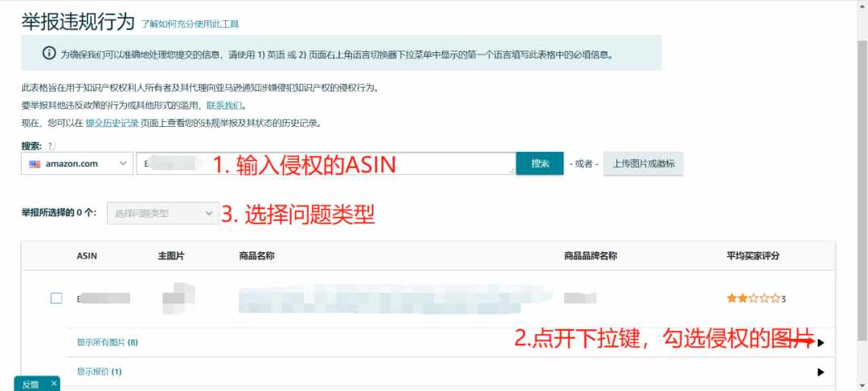Screen dimensions: 868x391
Task: Click the US flag icon in marketplace selector
Action: point(35,164)
